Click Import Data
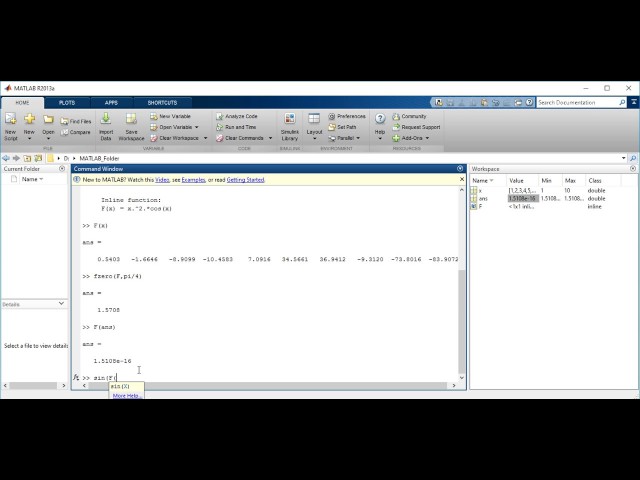The image size is (640, 480). (x=106, y=127)
